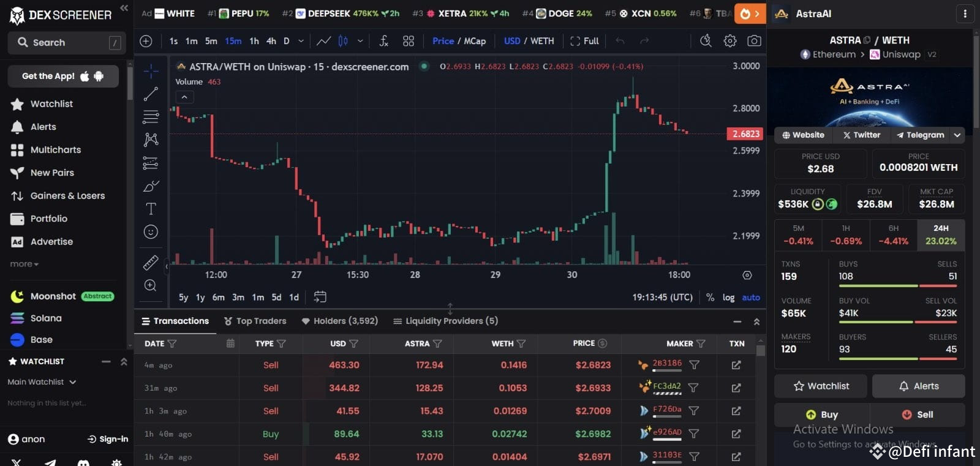Open the Main Watchlist dropdown
Viewport: 980px width, 466px height.
pyautogui.click(x=42, y=381)
